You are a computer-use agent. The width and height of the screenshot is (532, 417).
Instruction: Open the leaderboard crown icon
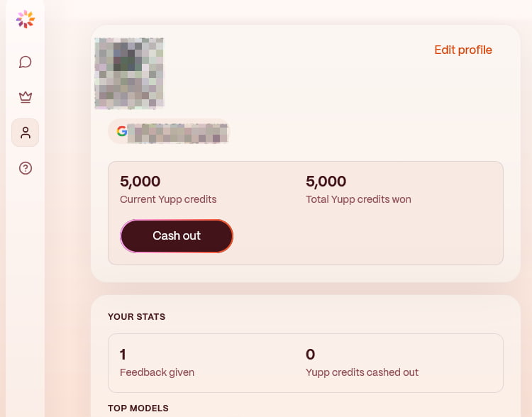[26, 97]
